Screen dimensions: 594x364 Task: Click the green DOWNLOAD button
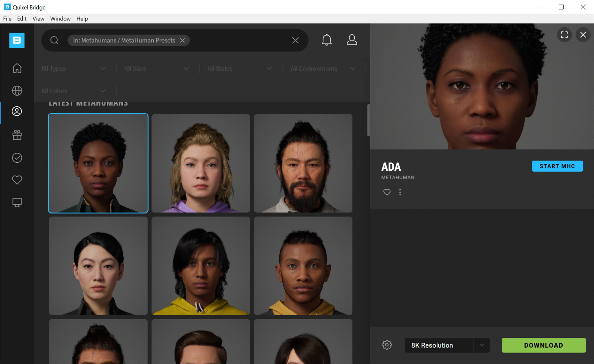tap(544, 345)
